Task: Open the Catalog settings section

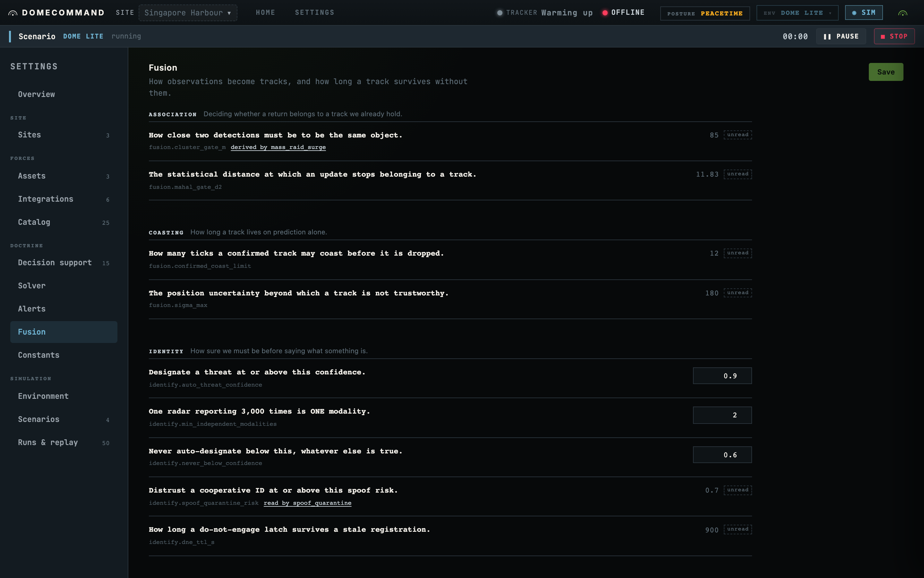Action: (64, 222)
